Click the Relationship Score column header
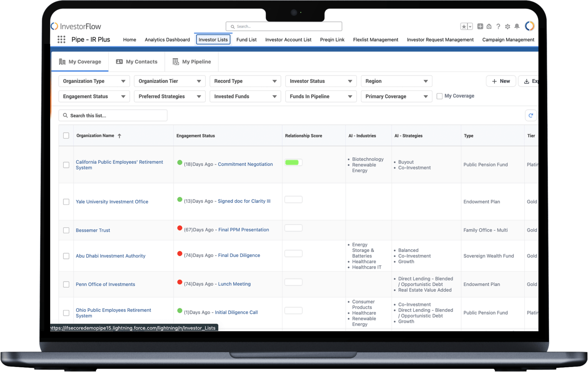This screenshot has height=372, width=588. [x=304, y=136]
